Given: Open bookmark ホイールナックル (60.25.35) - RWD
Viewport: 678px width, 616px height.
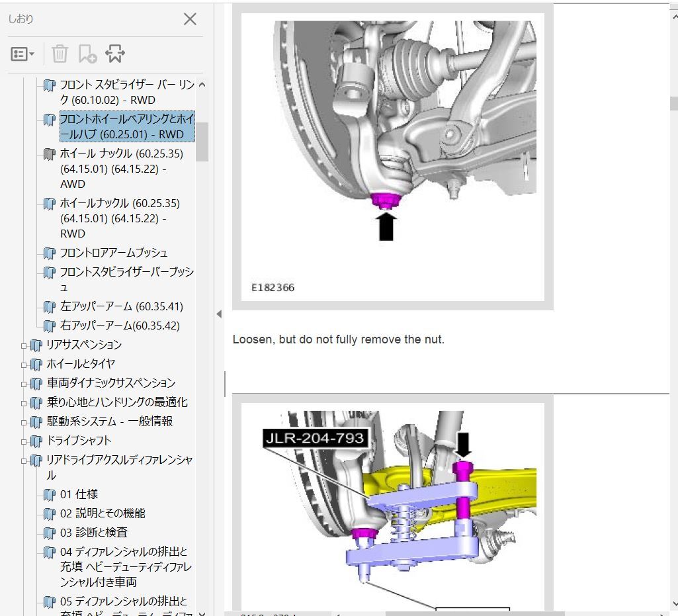Looking at the screenshot, I should 120,218.
